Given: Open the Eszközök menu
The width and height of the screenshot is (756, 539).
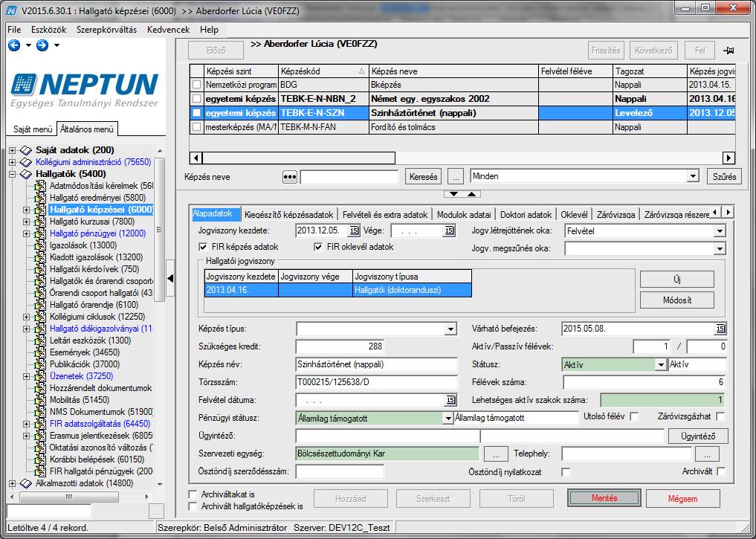Looking at the screenshot, I should coord(49,30).
